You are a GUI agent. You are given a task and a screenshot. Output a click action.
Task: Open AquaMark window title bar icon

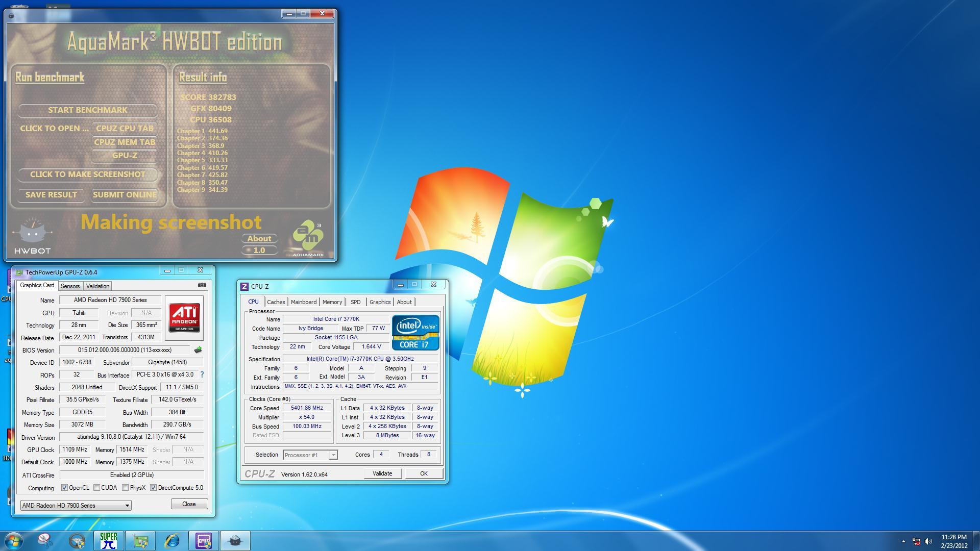11,15
